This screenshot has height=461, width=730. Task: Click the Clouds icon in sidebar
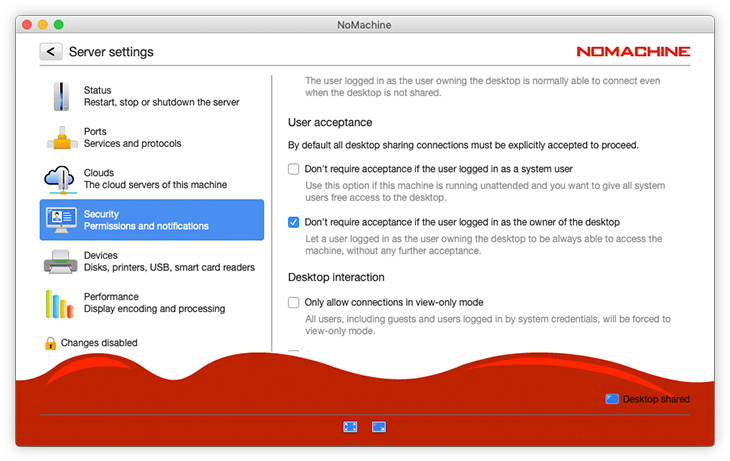tap(61, 179)
